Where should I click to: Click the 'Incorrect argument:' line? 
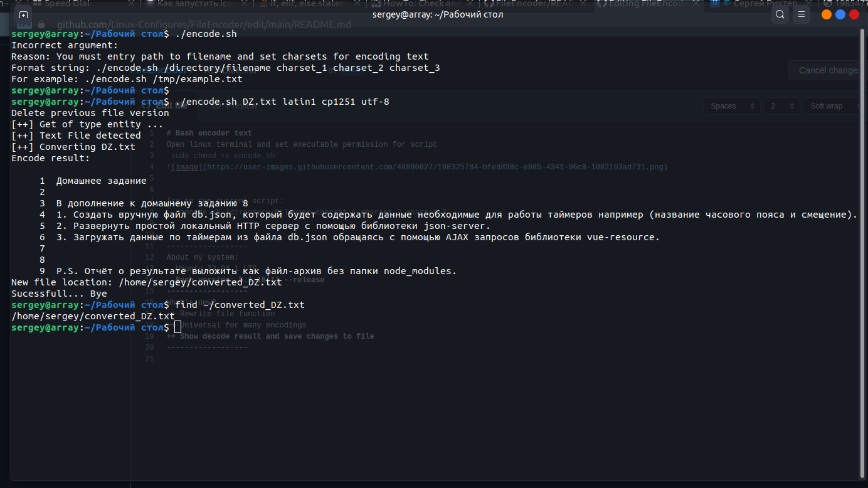(65, 45)
